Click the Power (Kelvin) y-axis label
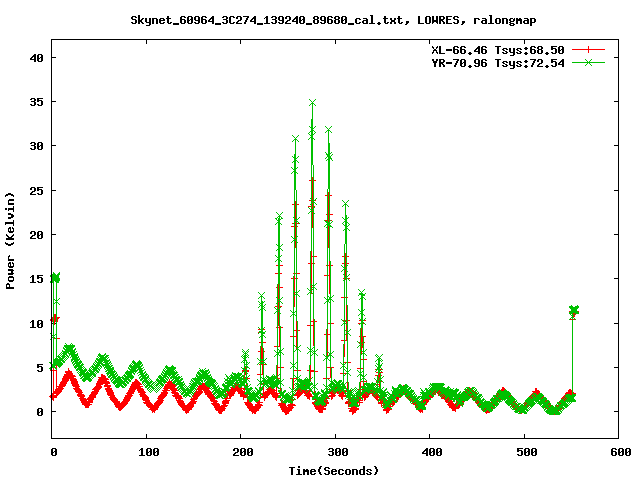The image size is (640, 480). pos(11,240)
